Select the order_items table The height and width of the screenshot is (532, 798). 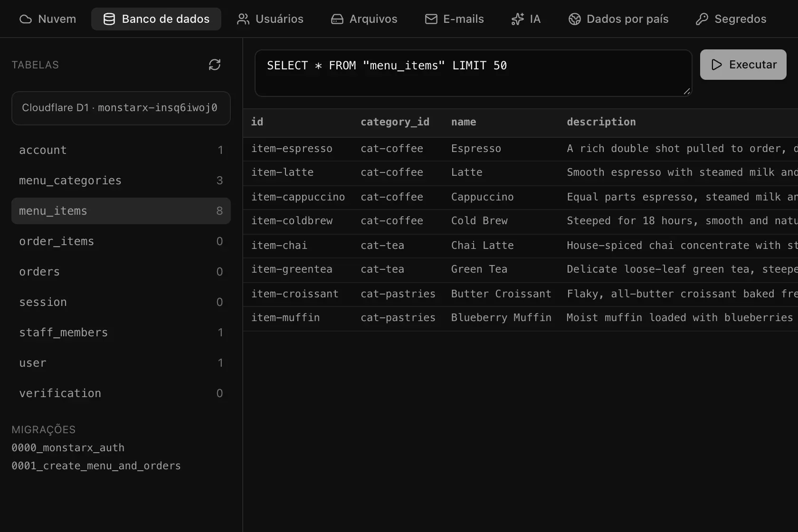click(x=121, y=241)
